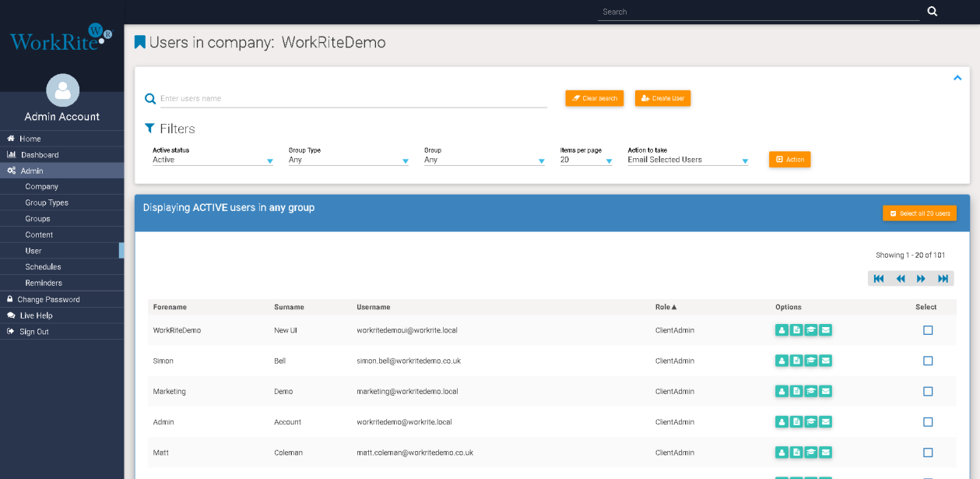Select the checkbox for Admin Account row

click(928, 422)
